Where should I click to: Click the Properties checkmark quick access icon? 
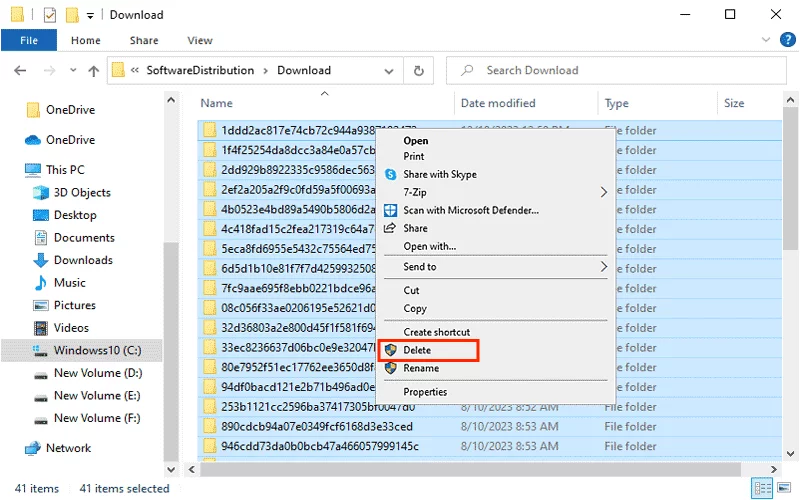pos(49,15)
